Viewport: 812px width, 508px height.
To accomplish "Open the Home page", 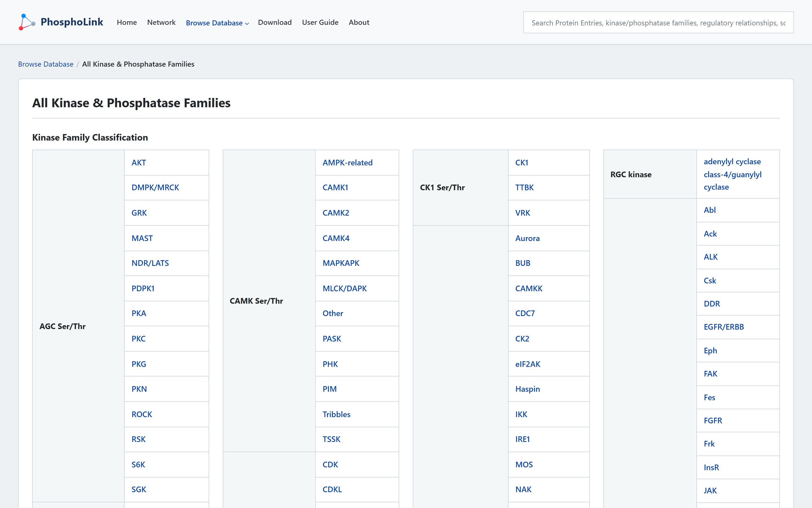I will [127, 23].
